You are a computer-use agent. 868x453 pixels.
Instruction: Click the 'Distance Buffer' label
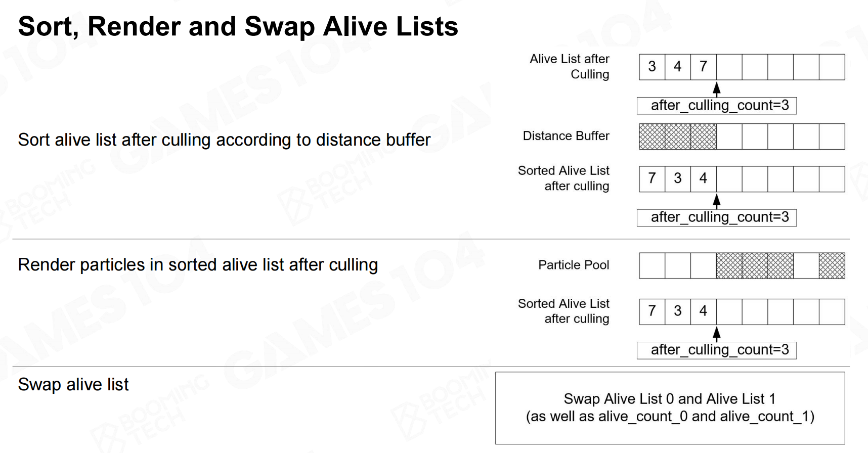[566, 136]
